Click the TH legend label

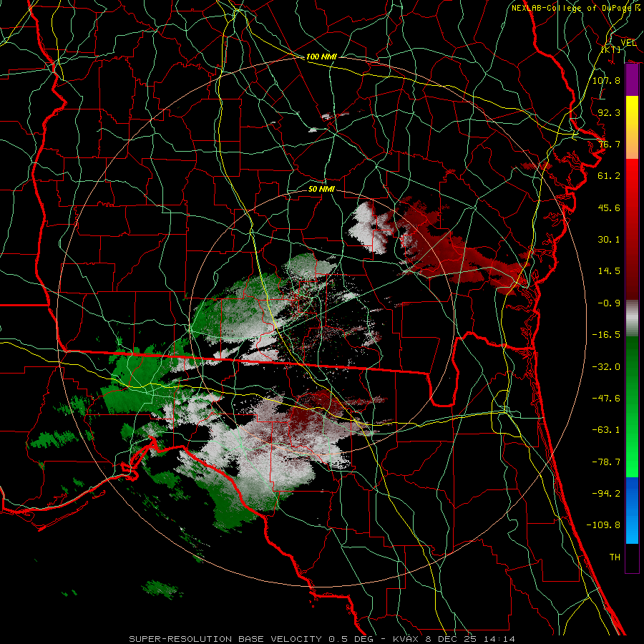(x=615, y=557)
